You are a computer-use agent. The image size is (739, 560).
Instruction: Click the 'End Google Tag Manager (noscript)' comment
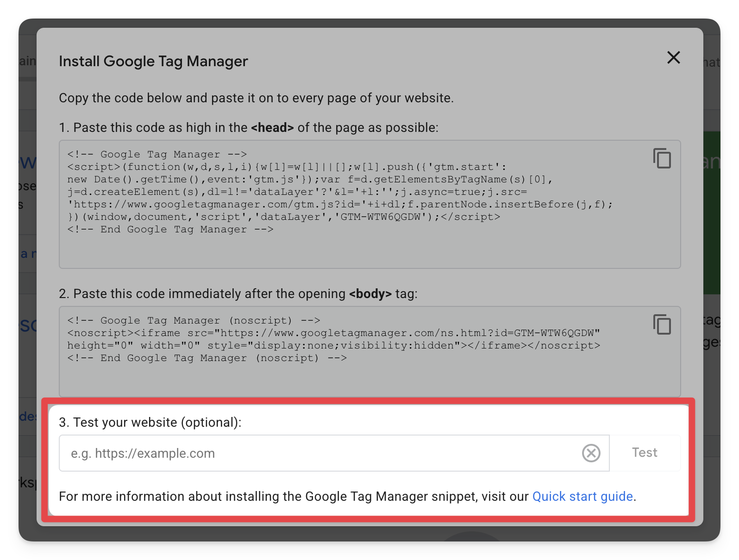point(207,358)
